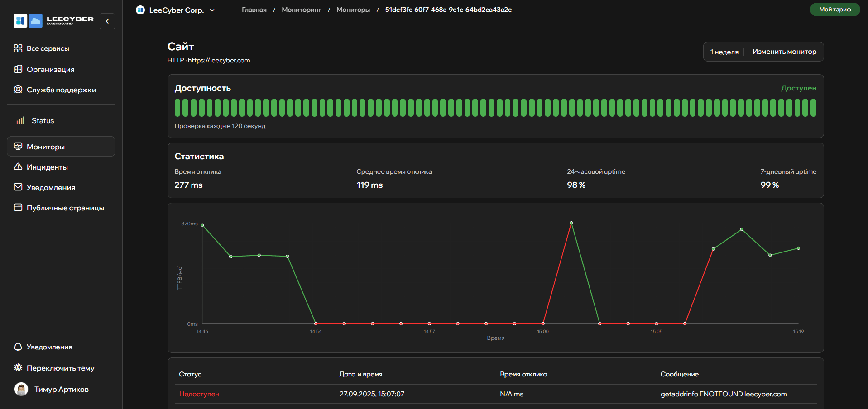Click the Организация building icon
The width and height of the screenshot is (868, 409).
pyautogui.click(x=18, y=69)
